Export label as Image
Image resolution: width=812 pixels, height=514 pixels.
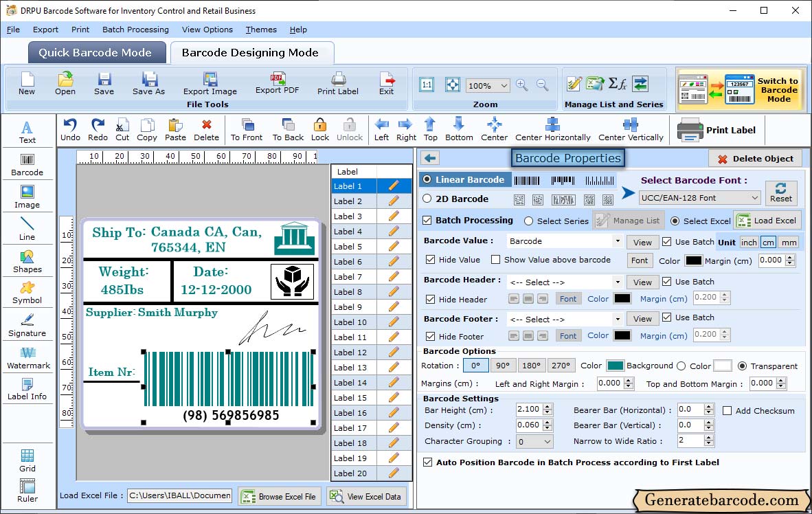point(210,84)
